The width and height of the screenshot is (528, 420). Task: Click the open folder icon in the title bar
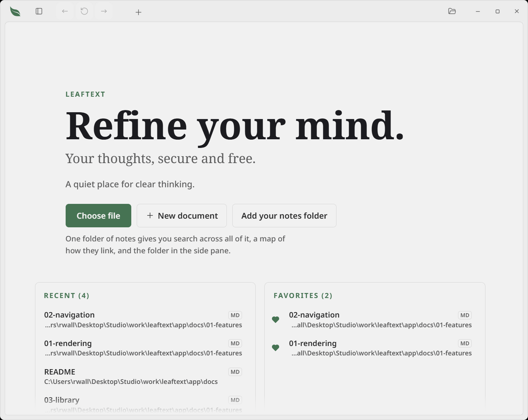(x=452, y=11)
